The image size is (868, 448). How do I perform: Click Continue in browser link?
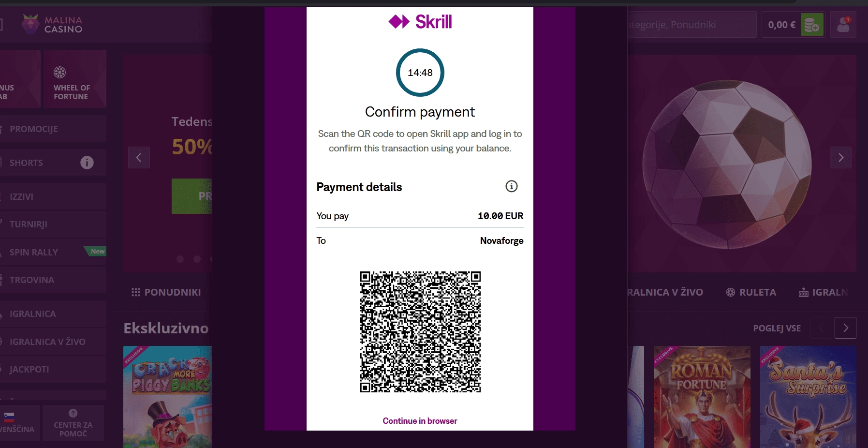click(x=420, y=421)
